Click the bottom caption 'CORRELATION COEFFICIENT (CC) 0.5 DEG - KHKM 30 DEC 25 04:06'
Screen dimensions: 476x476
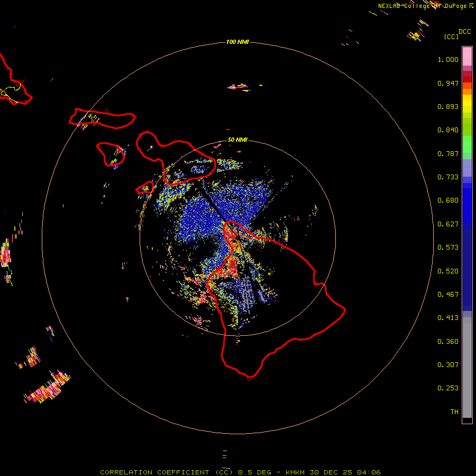240,472
